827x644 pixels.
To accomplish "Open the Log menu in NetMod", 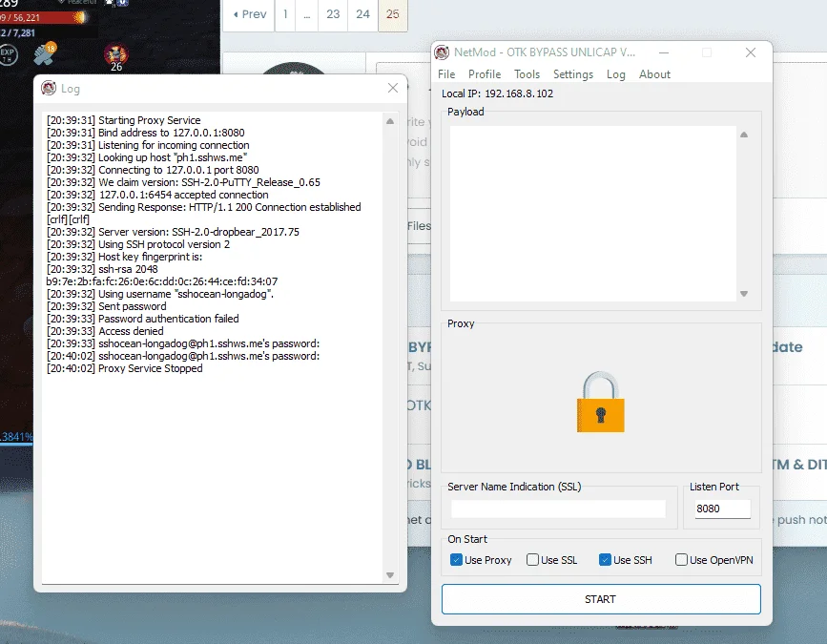I will (x=615, y=74).
